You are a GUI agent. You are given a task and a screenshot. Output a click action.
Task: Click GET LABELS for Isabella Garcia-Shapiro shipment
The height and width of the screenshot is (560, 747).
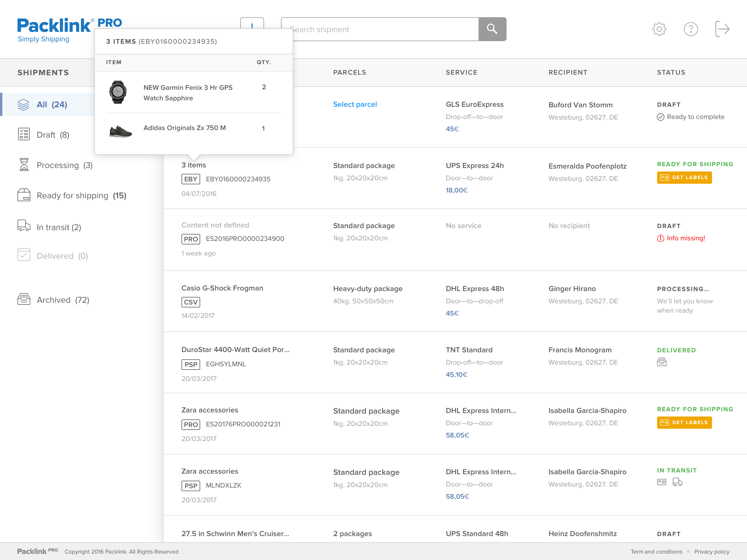click(684, 423)
